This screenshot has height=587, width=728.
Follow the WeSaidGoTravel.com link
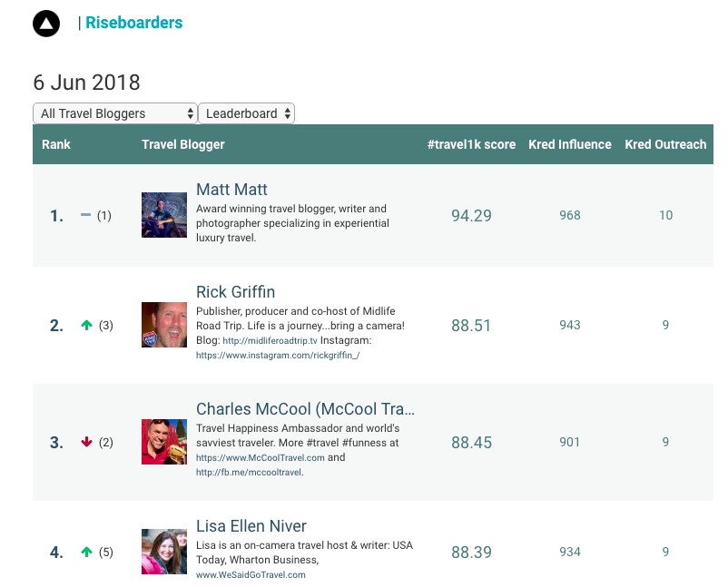tap(251, 574)
